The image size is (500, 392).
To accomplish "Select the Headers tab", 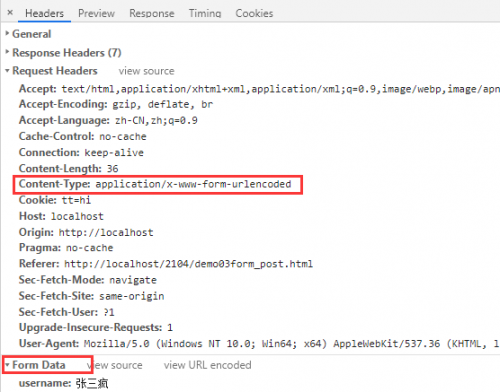I will tap(44, 13).
